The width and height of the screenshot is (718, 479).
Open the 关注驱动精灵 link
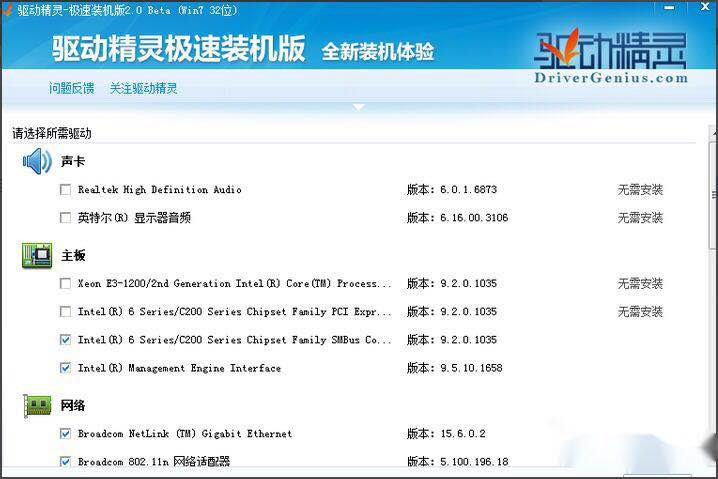point(143,88)
